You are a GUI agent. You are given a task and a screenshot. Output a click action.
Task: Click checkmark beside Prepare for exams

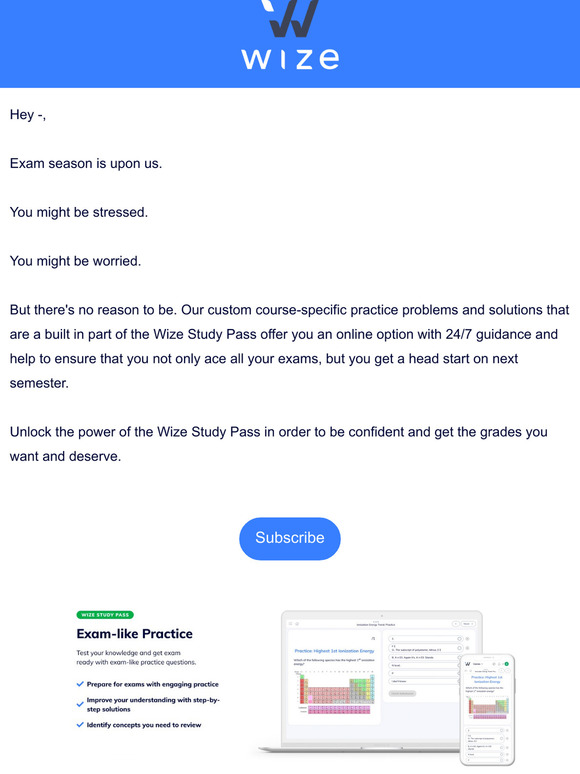tap(80, 684)
